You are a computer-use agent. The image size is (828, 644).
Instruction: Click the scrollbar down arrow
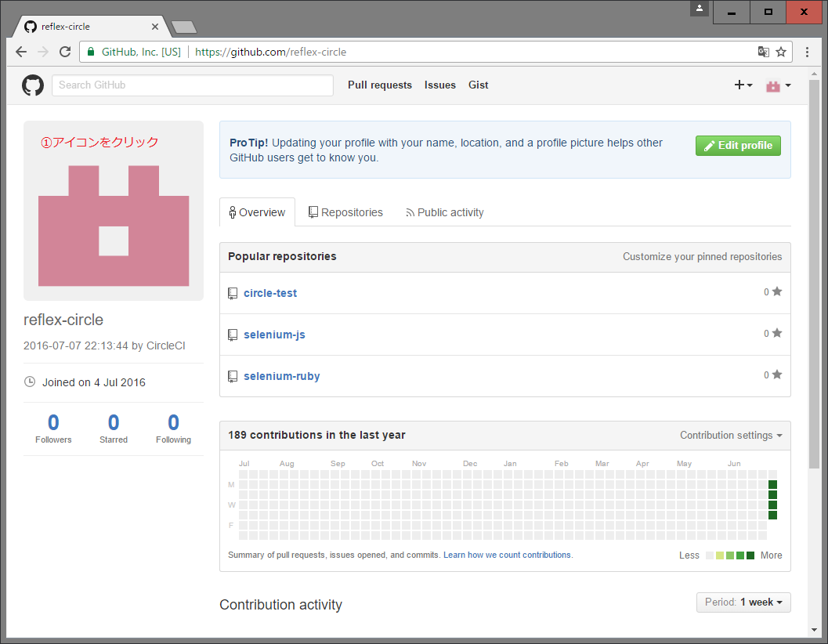[x=814, y=630]
